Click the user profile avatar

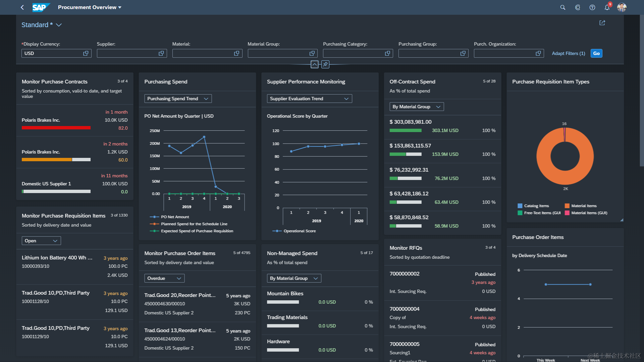coord(622,7)
